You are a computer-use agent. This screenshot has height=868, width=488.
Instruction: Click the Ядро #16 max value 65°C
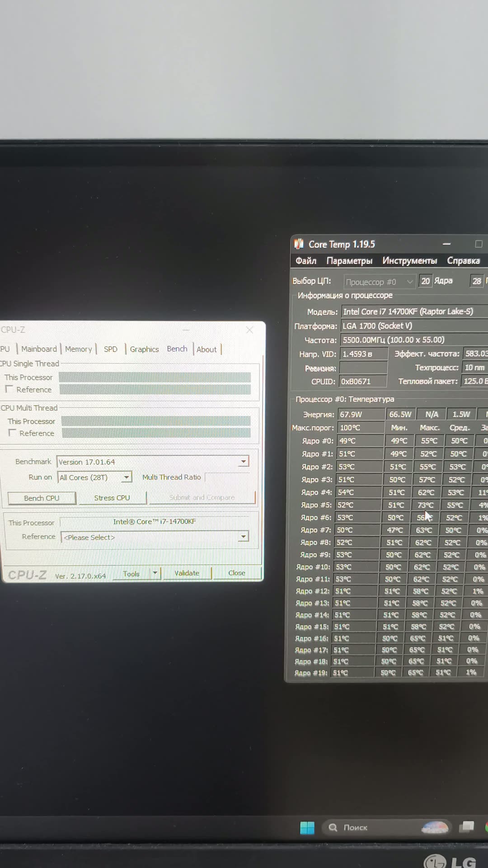pyautogui.click(x=418, y=638)
